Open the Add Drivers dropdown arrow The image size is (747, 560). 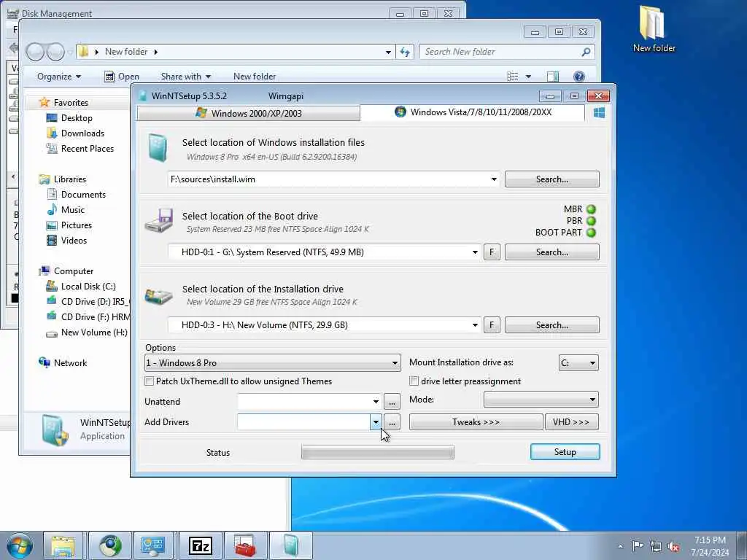coord(376,422)
